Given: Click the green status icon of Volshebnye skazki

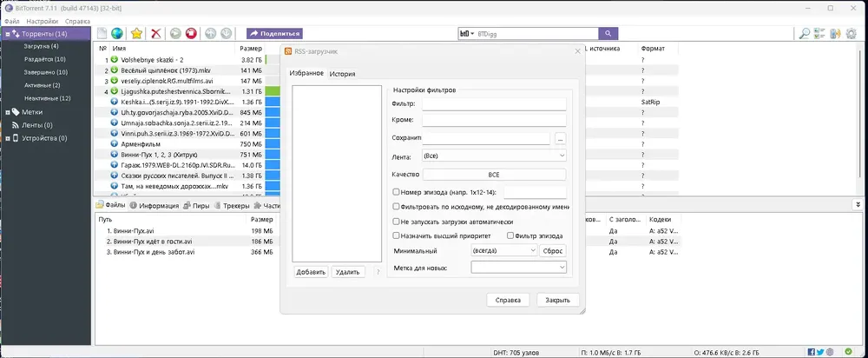Looking at the screenshot, I should click(x=115, y=59).
